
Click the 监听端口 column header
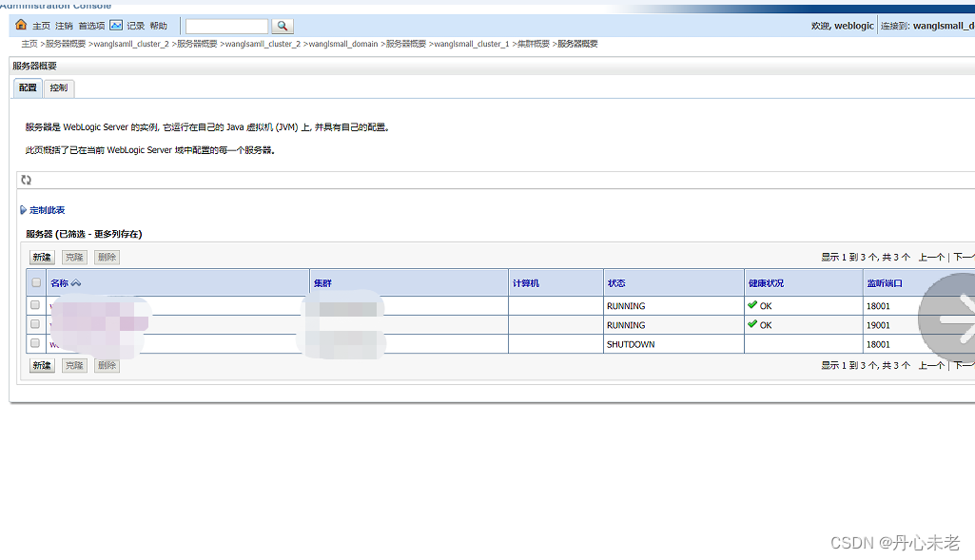click(885, 283)
